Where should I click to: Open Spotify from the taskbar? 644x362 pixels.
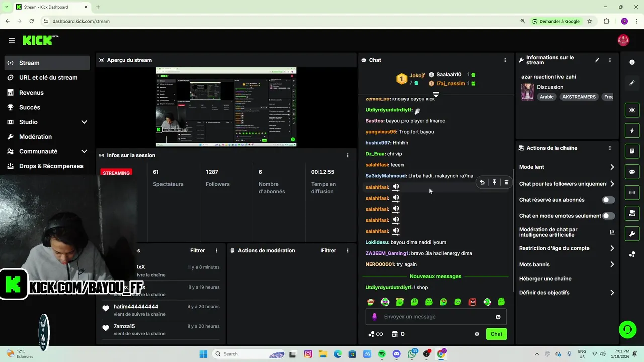click(382, 354)
